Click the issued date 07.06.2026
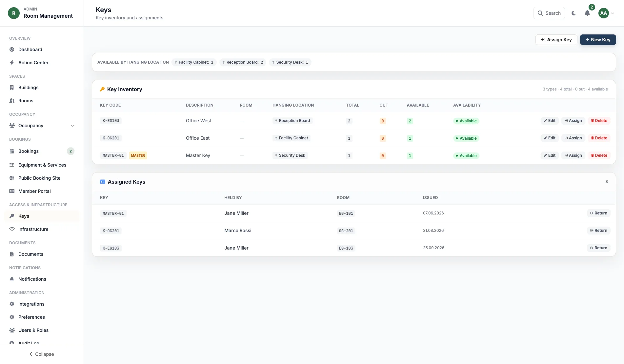624x364 pixels. [x=433, y=213]
